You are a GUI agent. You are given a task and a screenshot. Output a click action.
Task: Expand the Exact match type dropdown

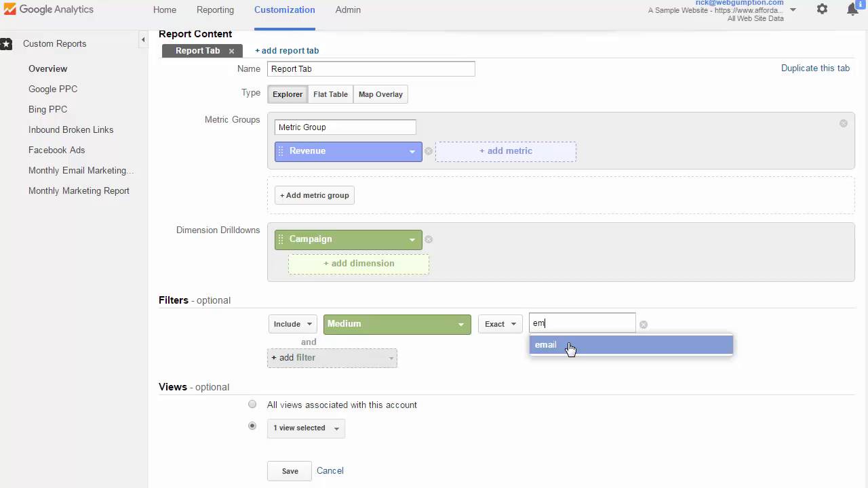[x=500, y=324]
